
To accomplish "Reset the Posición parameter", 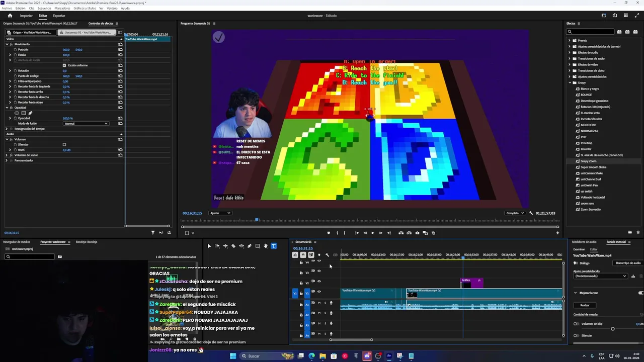I will [120, 50].
